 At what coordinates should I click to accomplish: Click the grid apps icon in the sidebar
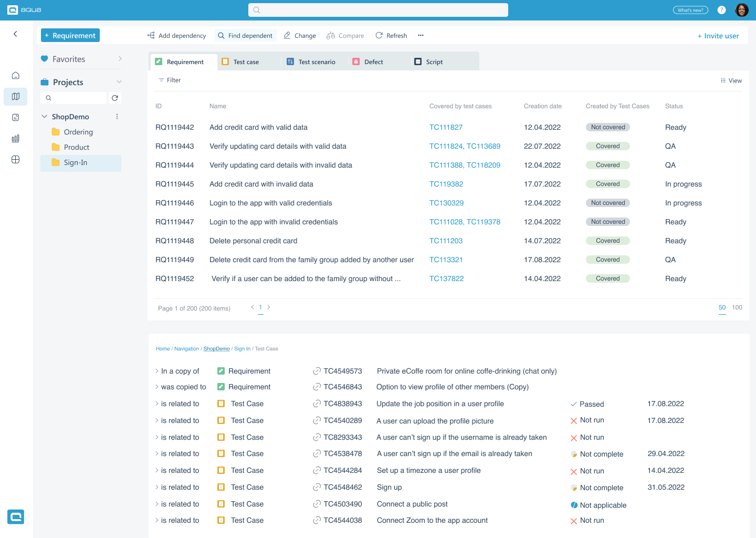15,159
